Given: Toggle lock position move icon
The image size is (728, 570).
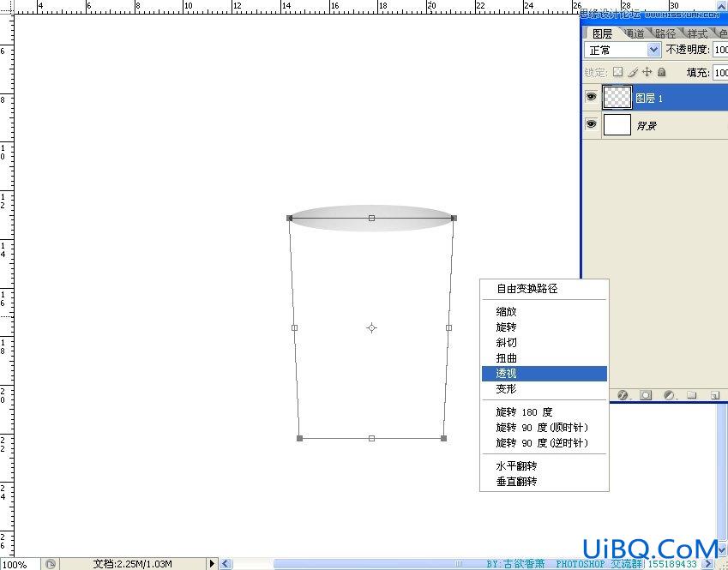Looking at the screenshot, I should [647, 72].
